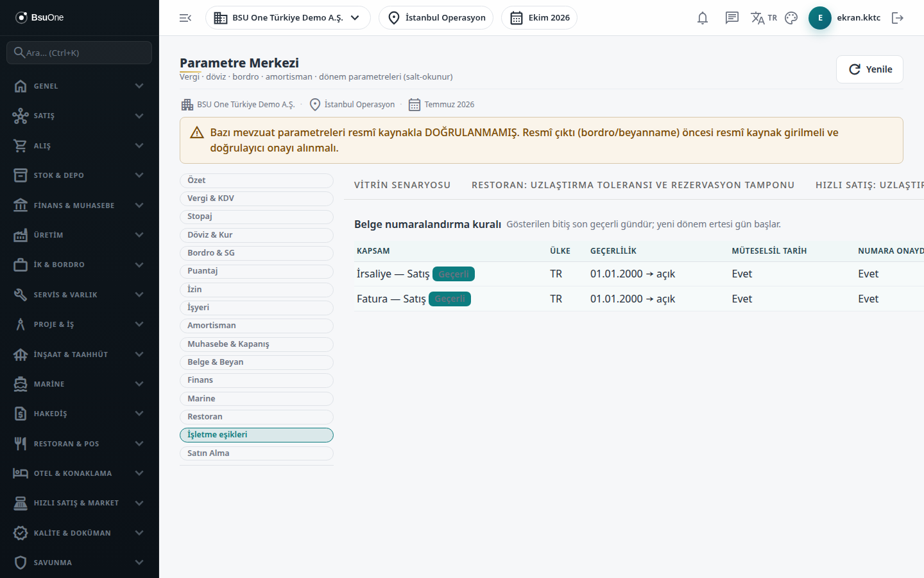Open Finans & Muhasebe bank icon

tap(21, 206)
